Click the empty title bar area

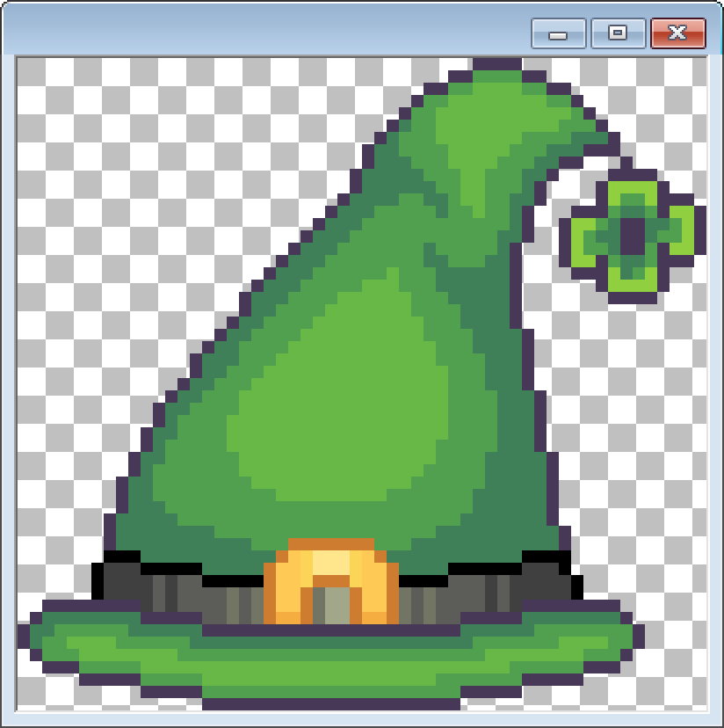pos(264,32)
